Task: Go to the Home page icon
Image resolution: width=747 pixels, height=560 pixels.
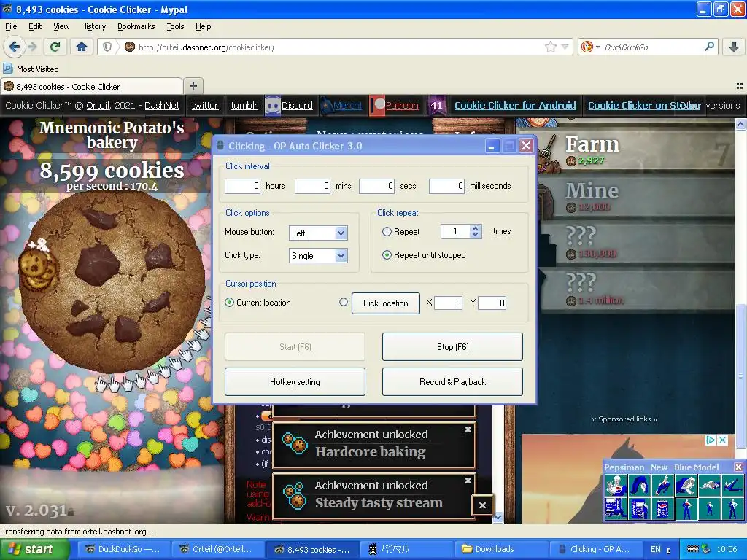Action: (82, 47)
